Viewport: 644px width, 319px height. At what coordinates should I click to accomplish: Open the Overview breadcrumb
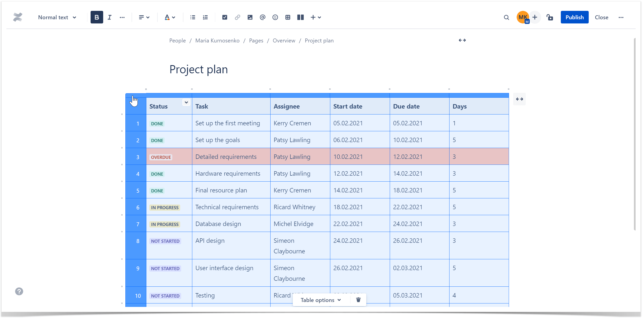click(x=284, y=40)
